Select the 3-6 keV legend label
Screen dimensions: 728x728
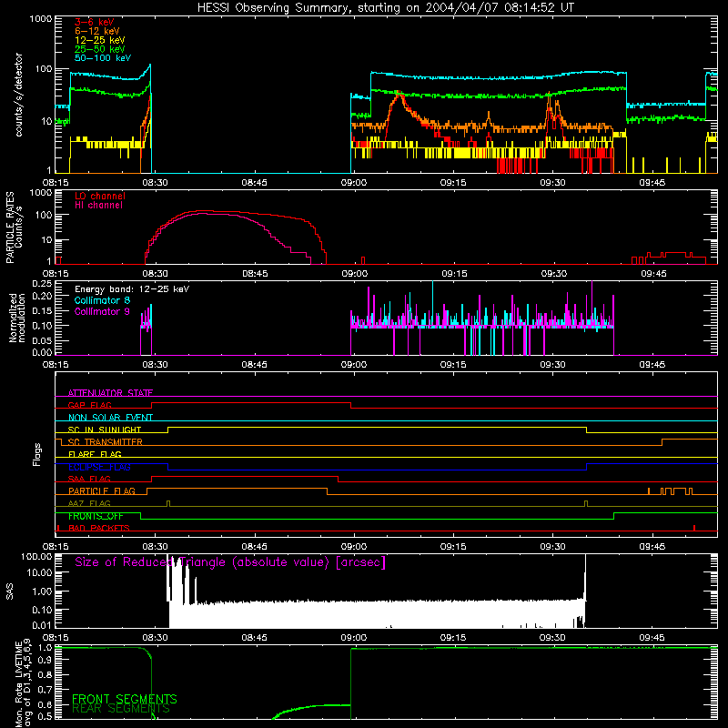coord(95,22)
